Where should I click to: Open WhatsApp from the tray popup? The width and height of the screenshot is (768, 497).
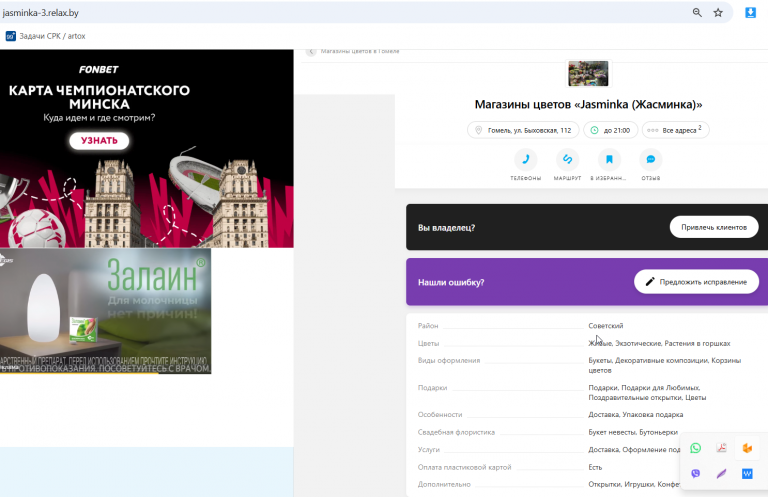click(x=696, y=448)
